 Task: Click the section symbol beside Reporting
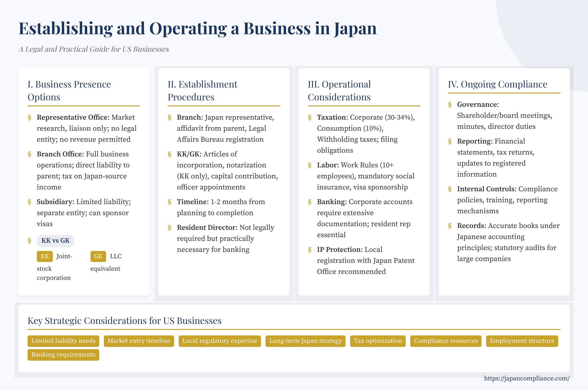[x=450, y=142]
